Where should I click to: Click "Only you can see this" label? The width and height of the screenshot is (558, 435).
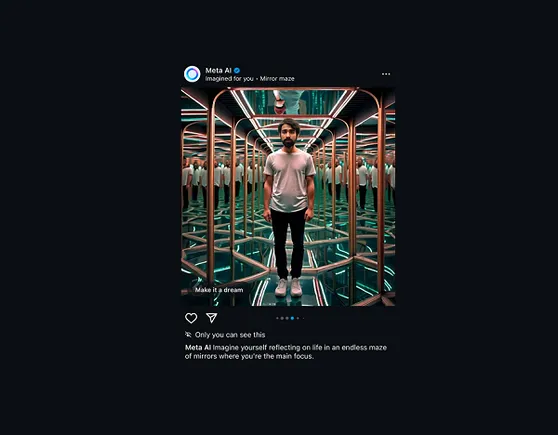click(x=230, y=335)
